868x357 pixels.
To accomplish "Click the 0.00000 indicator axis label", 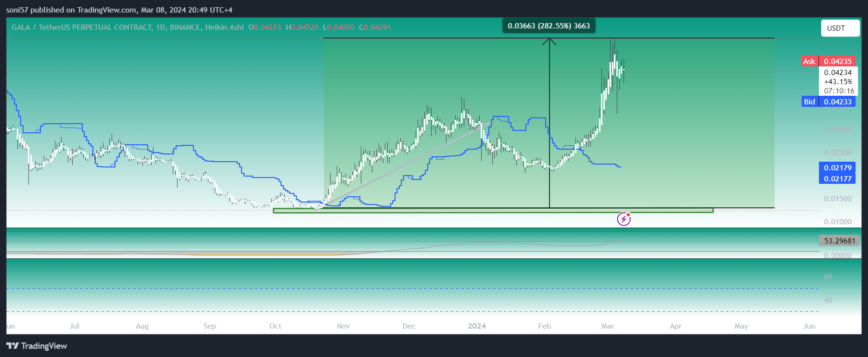I will 838,256.
